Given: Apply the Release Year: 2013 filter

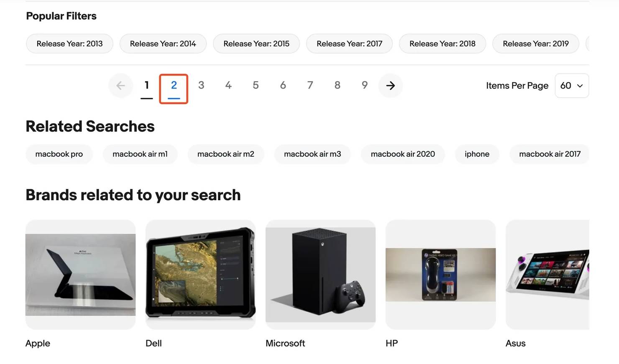Looking at the screenshot, I should pos(69,43).
